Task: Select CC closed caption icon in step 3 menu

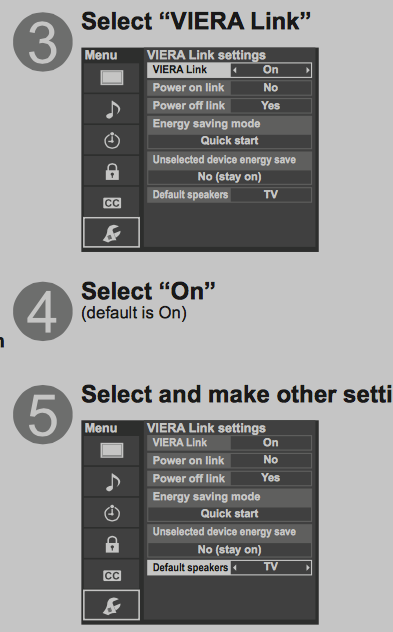Action: pos(112,203)
